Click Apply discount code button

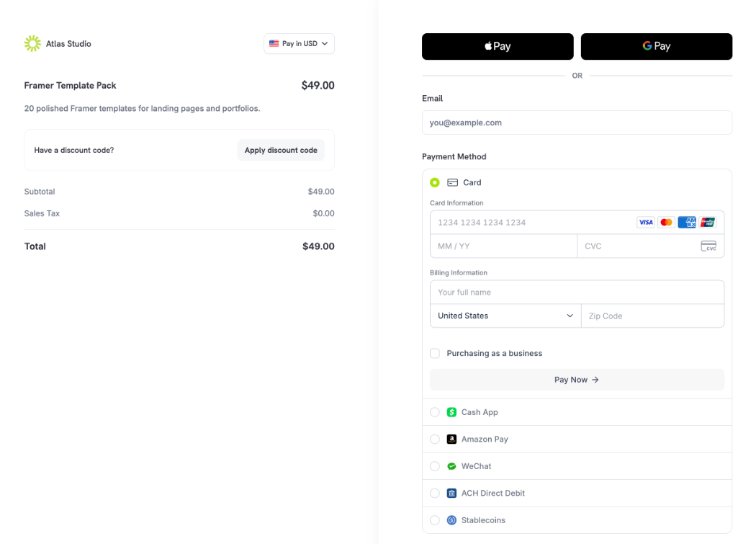pyautogui.click(x=281, y=150)
